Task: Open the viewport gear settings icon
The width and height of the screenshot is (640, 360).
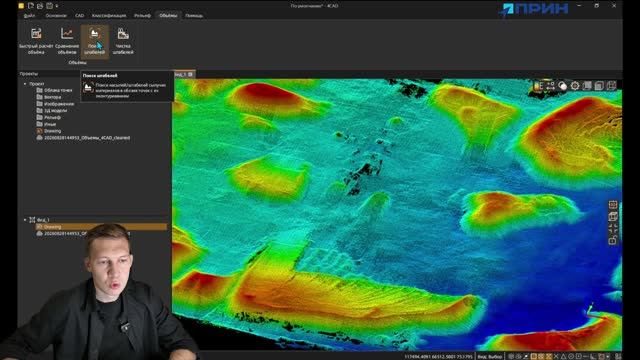Action: 575,86
